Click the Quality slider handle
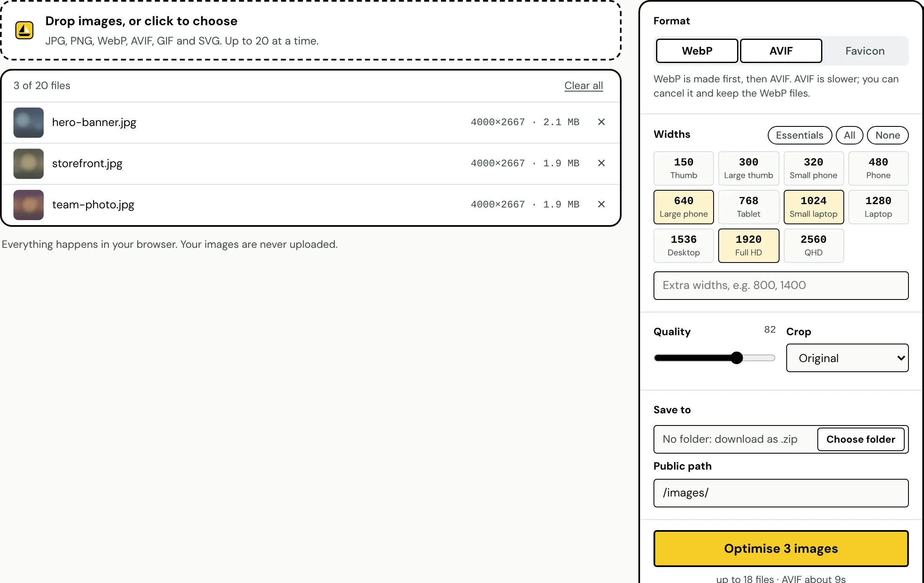Screen dimensions: 924x583 (x=737, y=358)
